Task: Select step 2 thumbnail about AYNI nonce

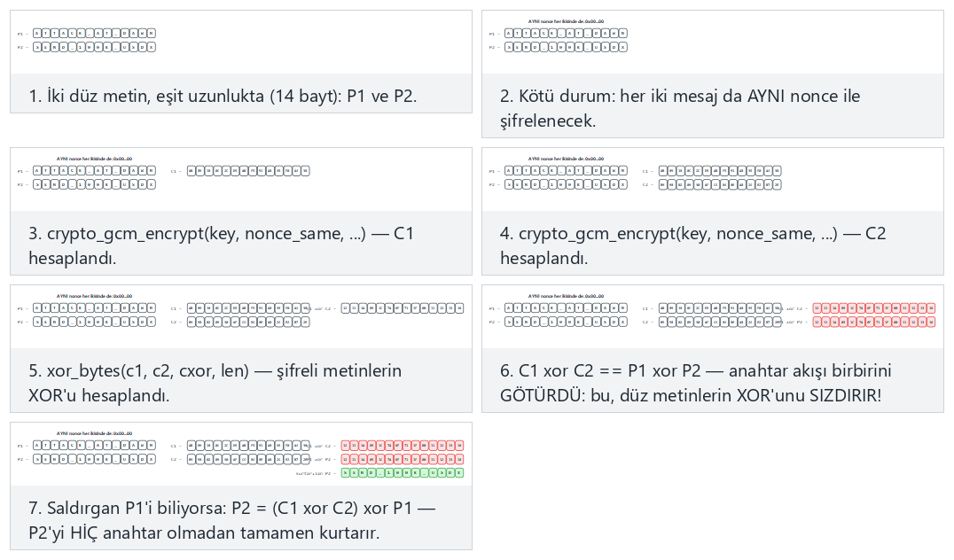Action: [x=713, y=43]
